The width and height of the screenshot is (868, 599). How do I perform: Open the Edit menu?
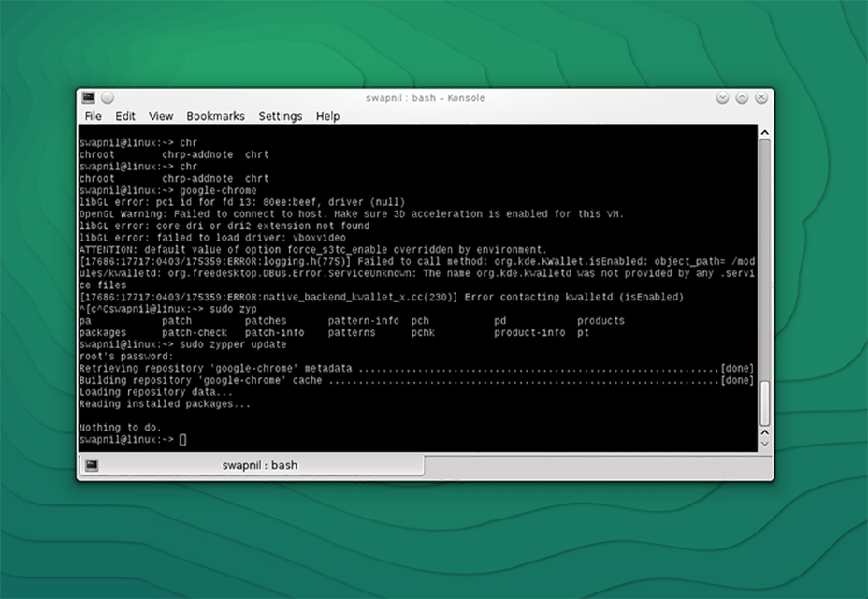tap(124, 116)
